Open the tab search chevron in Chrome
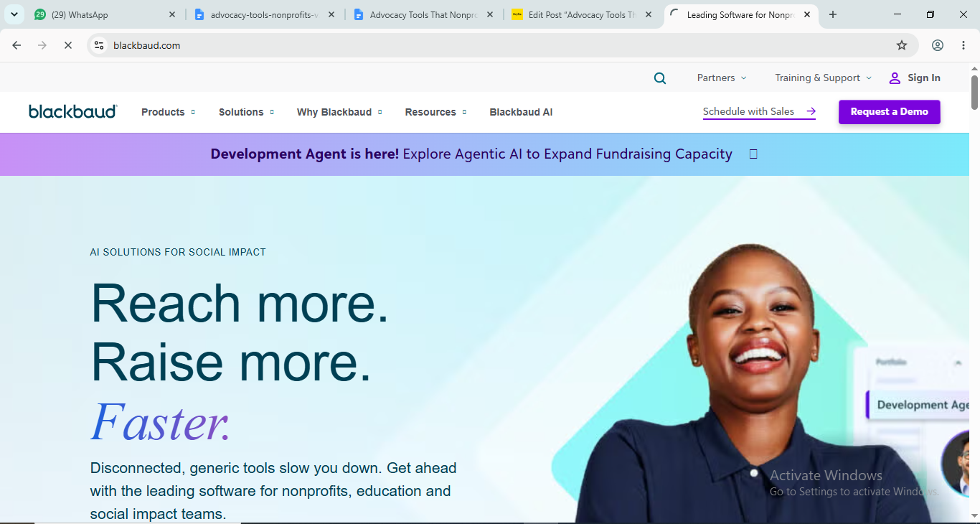 coord(14,14)
